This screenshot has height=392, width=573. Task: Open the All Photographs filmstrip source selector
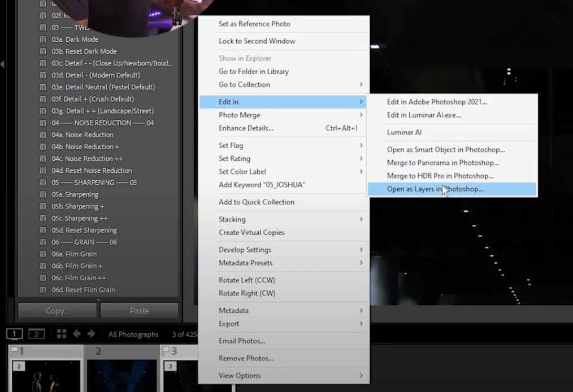pos(133,334)
